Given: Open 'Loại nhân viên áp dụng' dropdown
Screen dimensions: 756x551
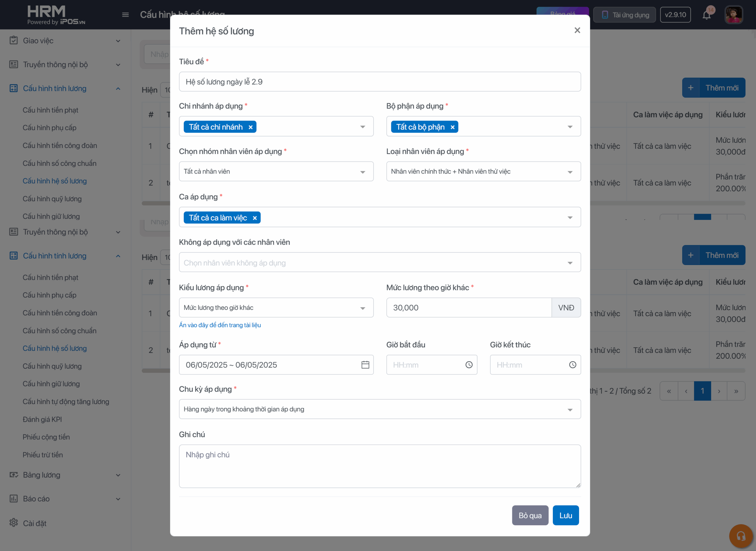Looking at the screenshot, I should [x=483, y=171].
